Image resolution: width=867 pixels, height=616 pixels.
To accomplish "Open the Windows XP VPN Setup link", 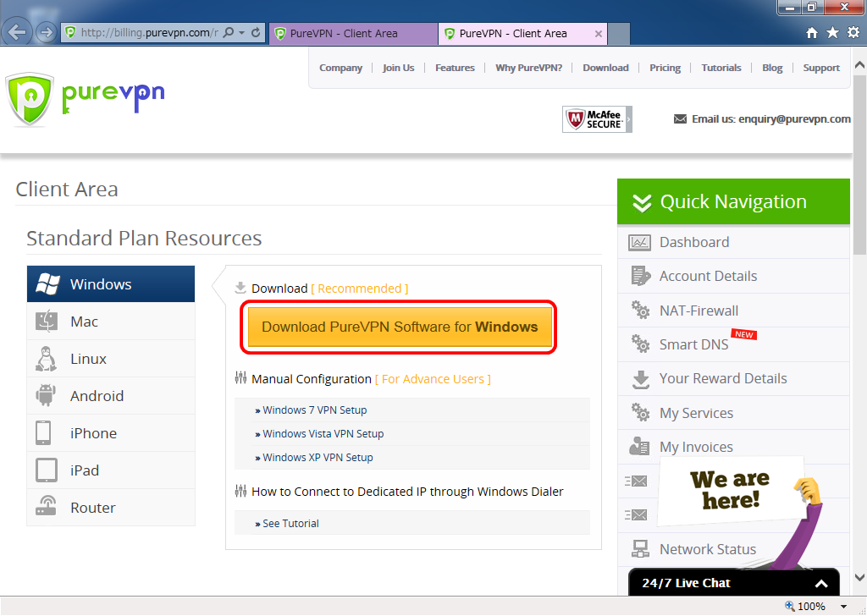I will (x=318, y=458).
